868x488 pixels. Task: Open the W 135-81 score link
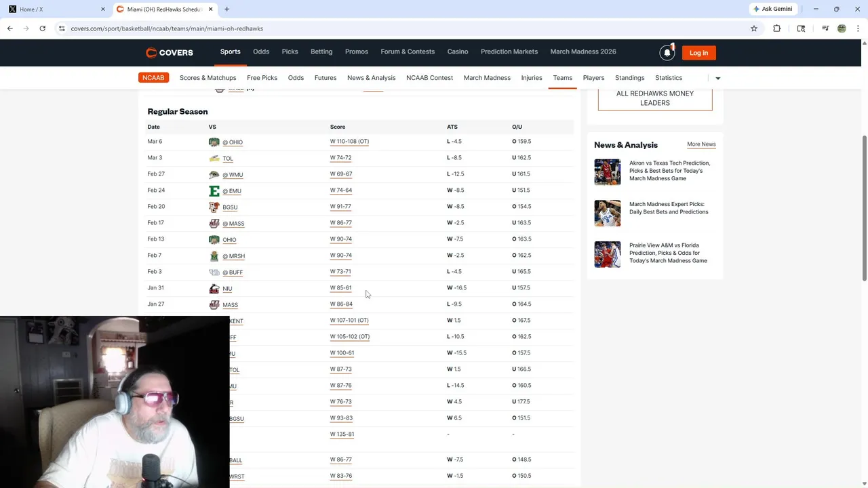[x=342, y=434]
